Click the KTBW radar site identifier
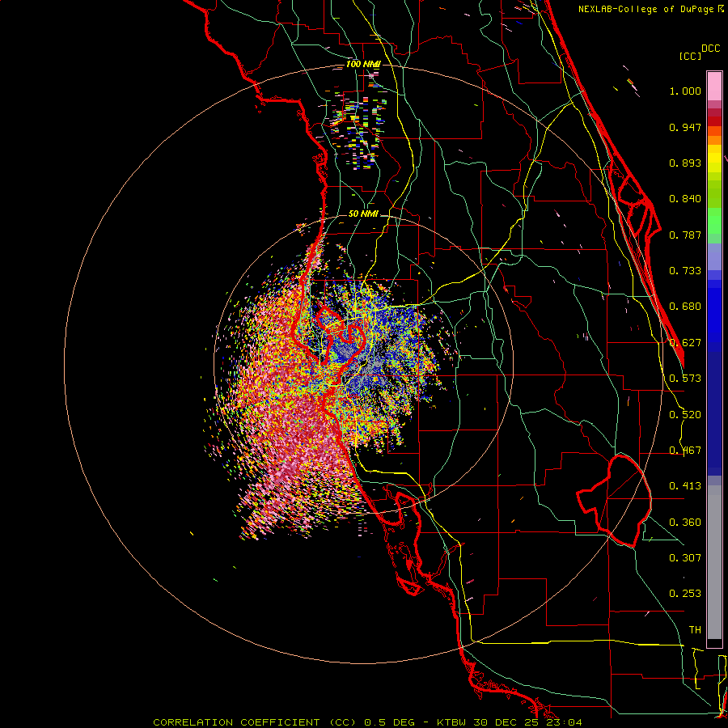 click(x=453, y=722)
